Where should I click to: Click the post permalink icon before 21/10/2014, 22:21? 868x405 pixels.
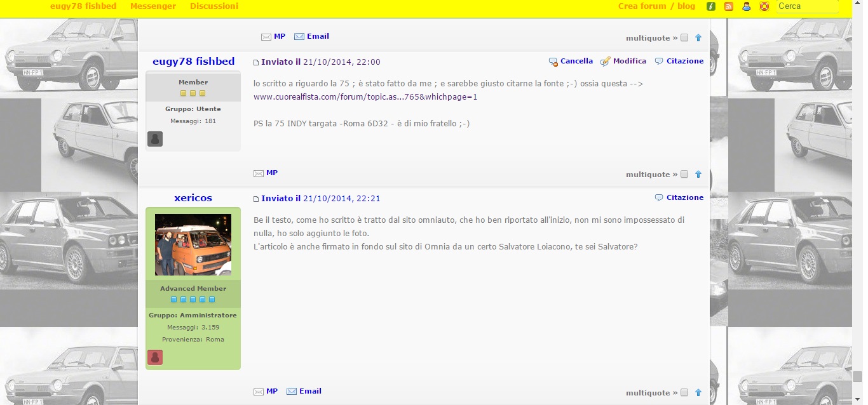tap(256, 199)
